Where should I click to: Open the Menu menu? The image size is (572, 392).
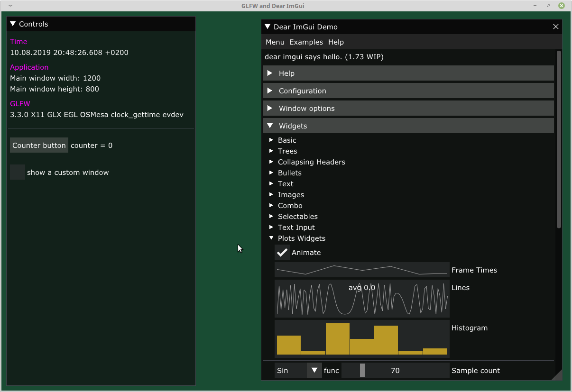[x=275, y=42]
